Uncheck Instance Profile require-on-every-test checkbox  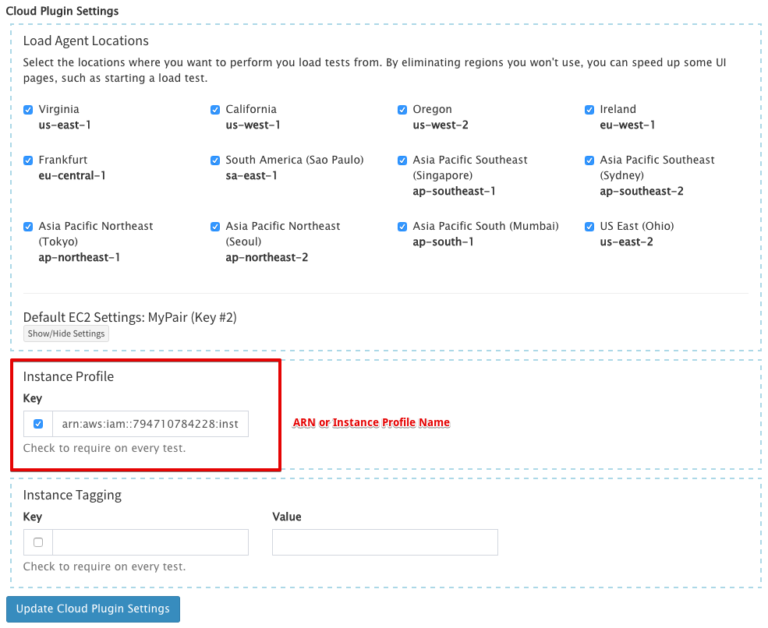[x=38, y=424]
